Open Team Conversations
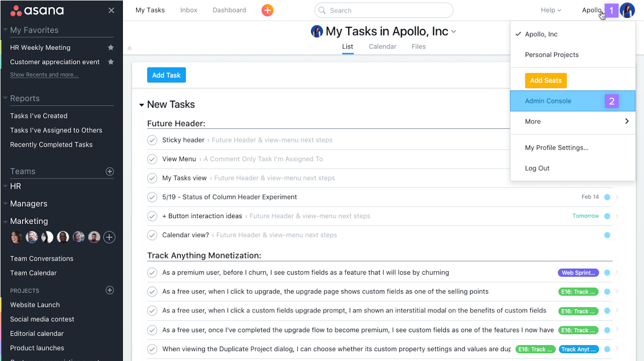 pyautogui.click(x=42, y=259)
